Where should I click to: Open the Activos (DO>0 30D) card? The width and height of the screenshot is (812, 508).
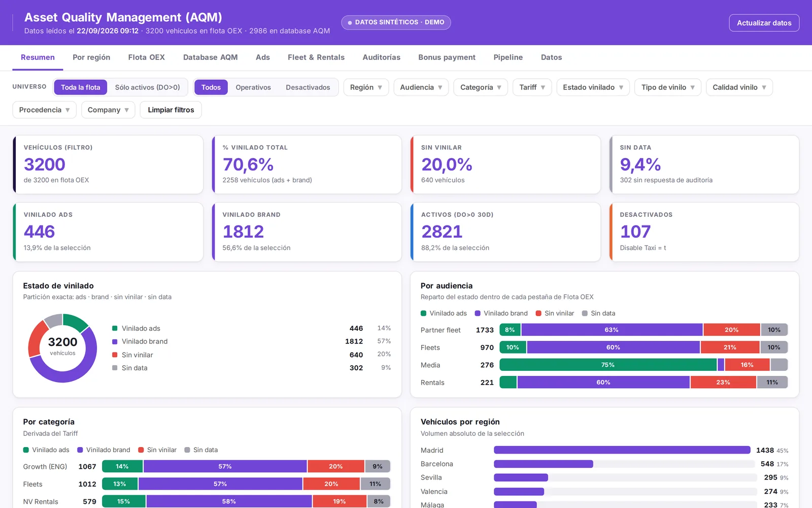(505, 232)
